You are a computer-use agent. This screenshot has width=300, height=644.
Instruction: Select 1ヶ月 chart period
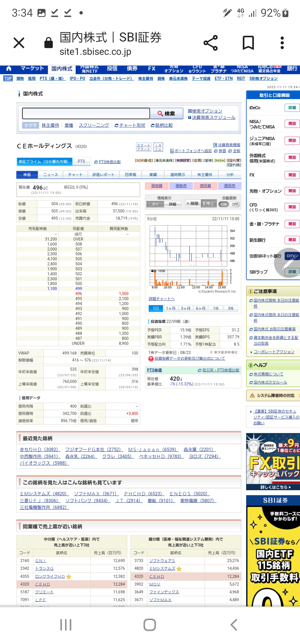pyautogui.click(x=171, y=308)
